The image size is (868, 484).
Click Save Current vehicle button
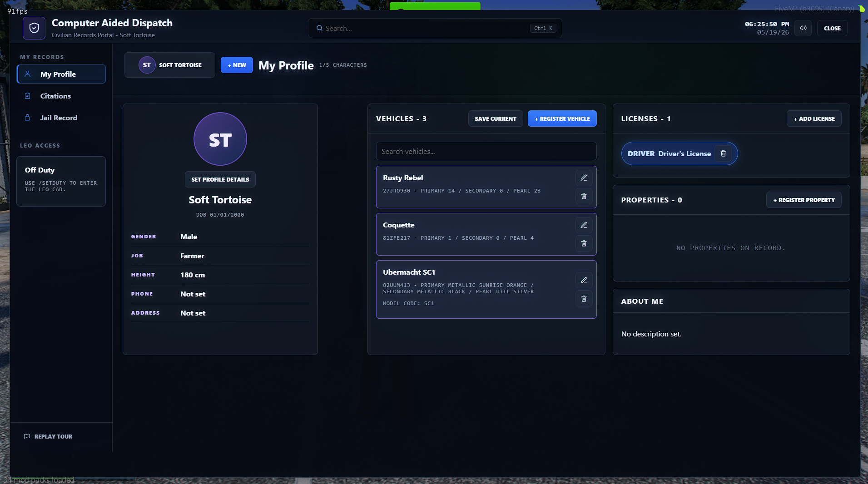click(x=496, y=119)
